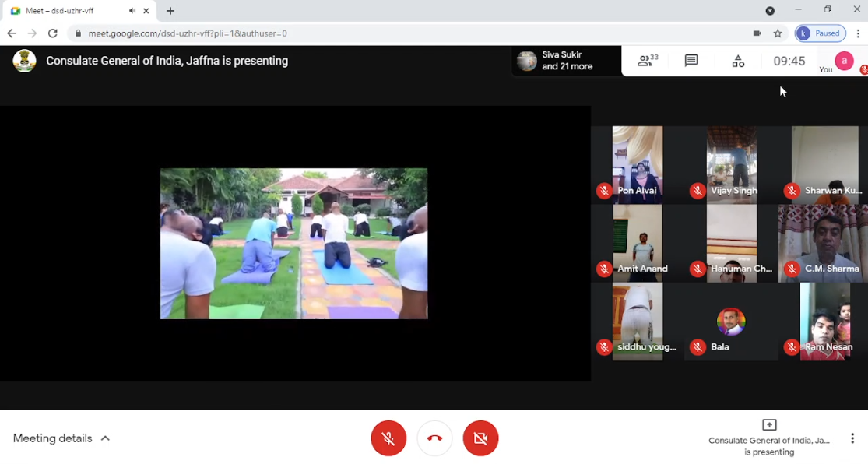Toggle the microphone mute button

point(388,438)
